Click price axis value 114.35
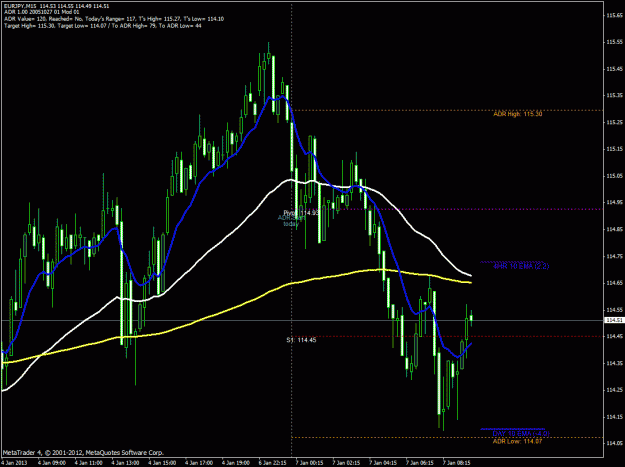625x467 pixels. click(x=614, y=363)
